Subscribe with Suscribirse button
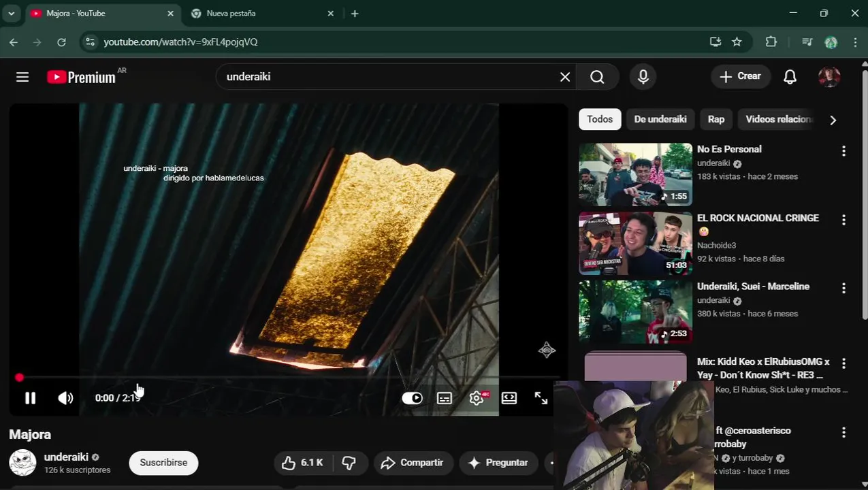This screenshot has width=868, height=490. (x=163, y=463)
